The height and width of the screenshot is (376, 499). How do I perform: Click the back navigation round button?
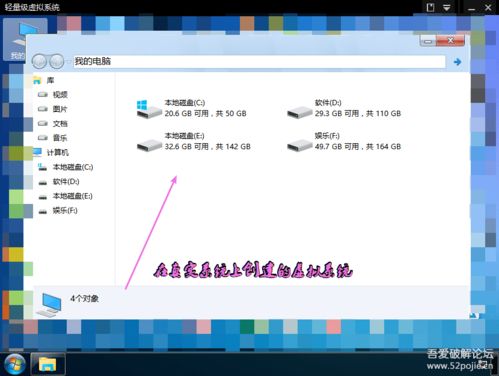pyautogui.click(x=40, y=61)
